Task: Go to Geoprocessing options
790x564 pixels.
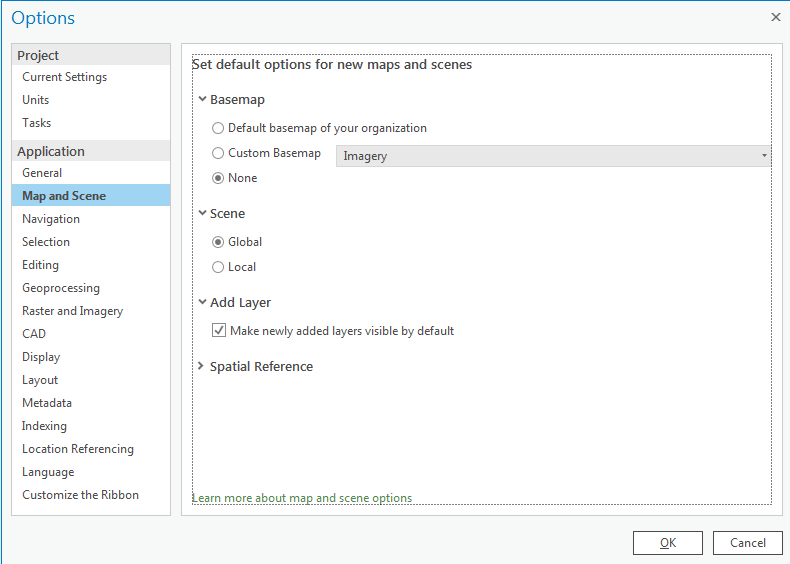Action: coord(61,288)
